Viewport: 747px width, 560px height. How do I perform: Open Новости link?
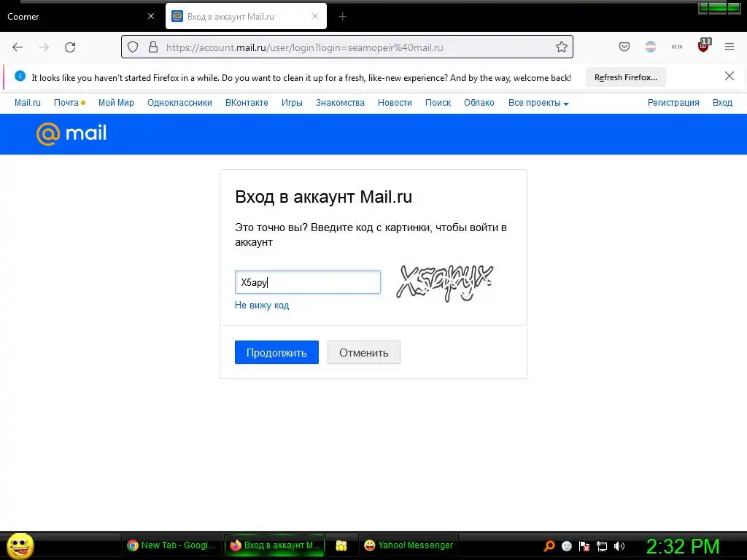coord(395,102)
